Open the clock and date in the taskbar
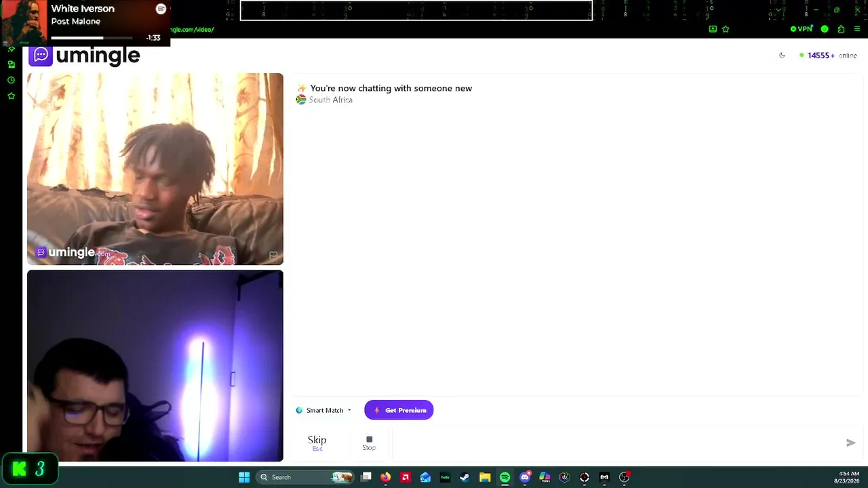This screenshot has width=868, height=488. pyautogui.click(x=848, y=477)
